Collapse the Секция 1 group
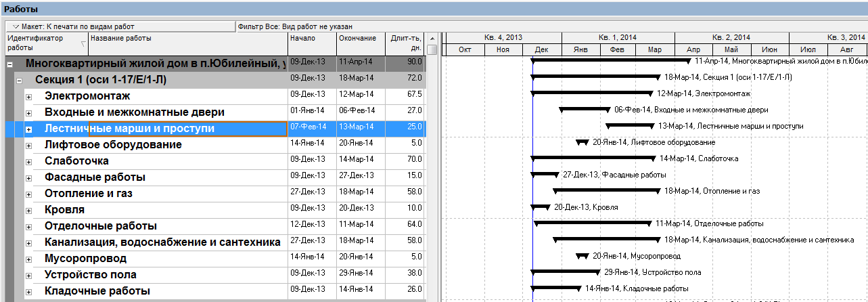The image size is (868, 302). pos(20,80)
